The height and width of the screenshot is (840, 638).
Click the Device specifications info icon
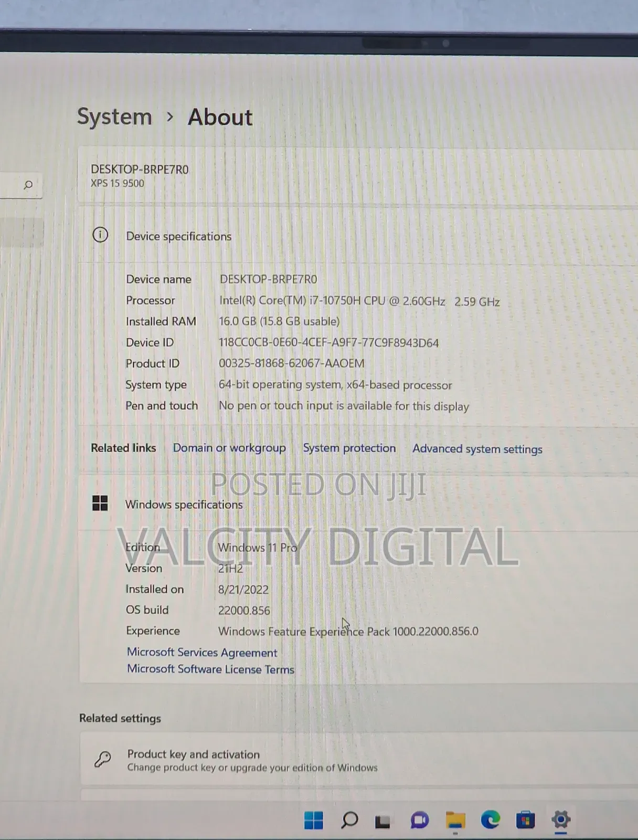click(x=100, y=235)
